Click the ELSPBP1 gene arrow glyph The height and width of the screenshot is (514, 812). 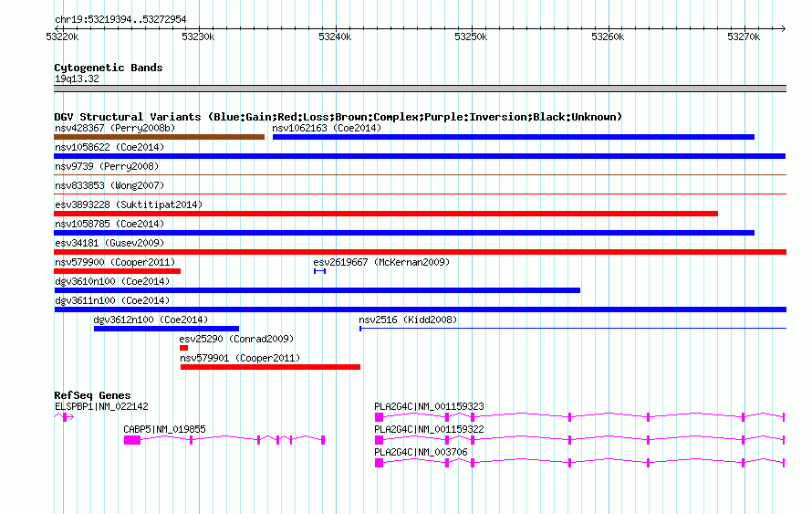click(64, 417)
